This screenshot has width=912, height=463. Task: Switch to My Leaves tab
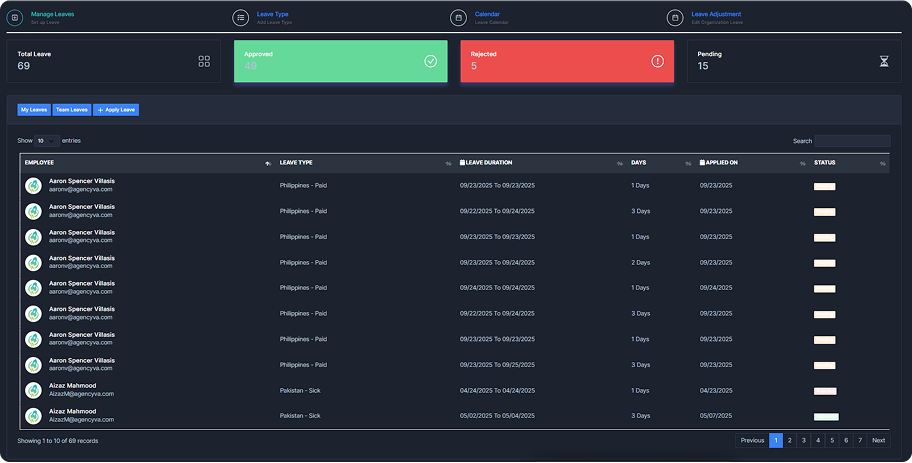pos(33,109)
